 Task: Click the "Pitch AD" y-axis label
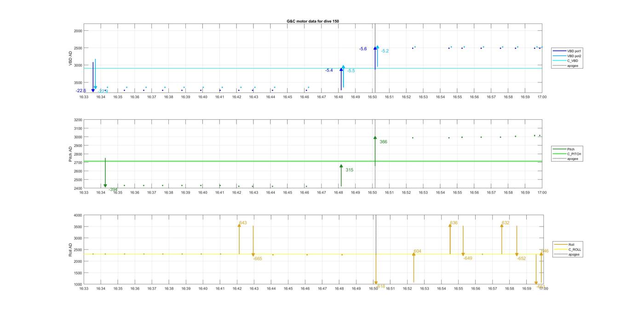click(x=71, y=154)
